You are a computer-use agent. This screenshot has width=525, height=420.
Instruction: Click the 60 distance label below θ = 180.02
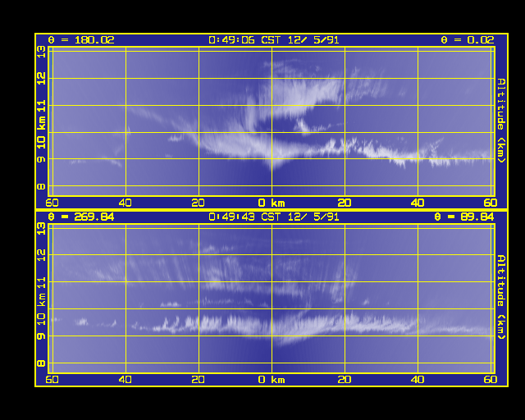tap(52, 203)
